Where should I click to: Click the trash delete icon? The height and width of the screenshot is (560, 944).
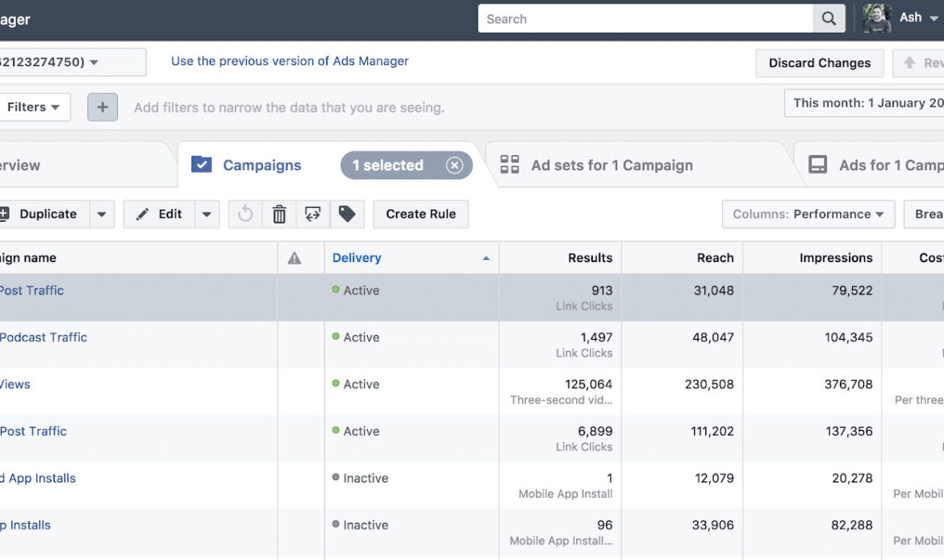coord(279,214)
